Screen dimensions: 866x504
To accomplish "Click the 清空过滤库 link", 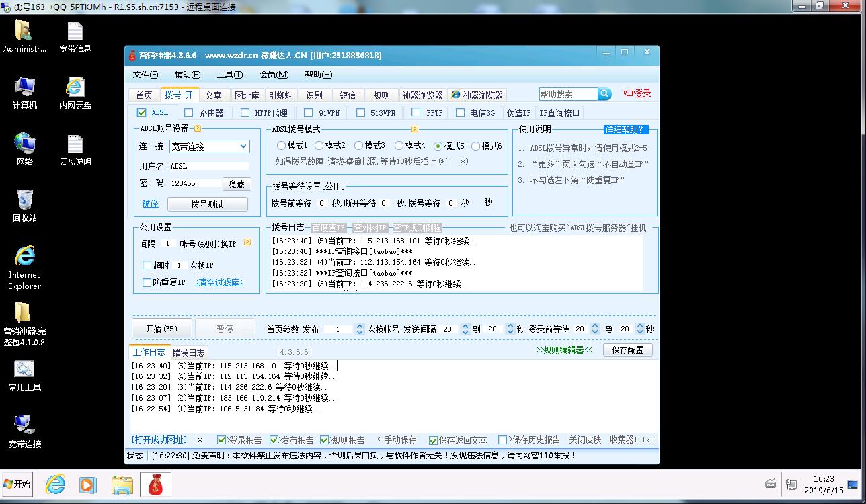I will 219,282.
